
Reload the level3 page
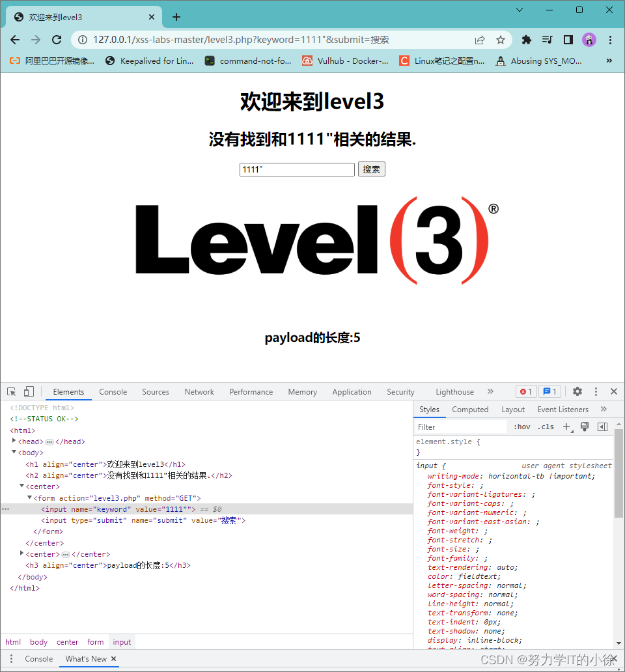57,40
